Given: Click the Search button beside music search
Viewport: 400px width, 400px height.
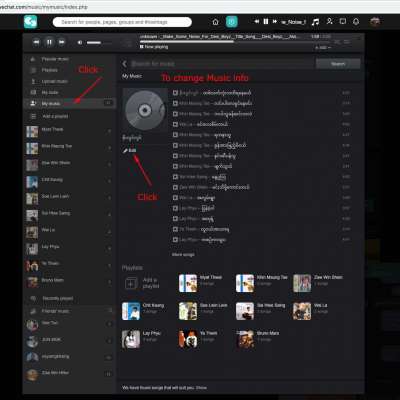Looking at the screenshot, I should (x=338, y=64).
